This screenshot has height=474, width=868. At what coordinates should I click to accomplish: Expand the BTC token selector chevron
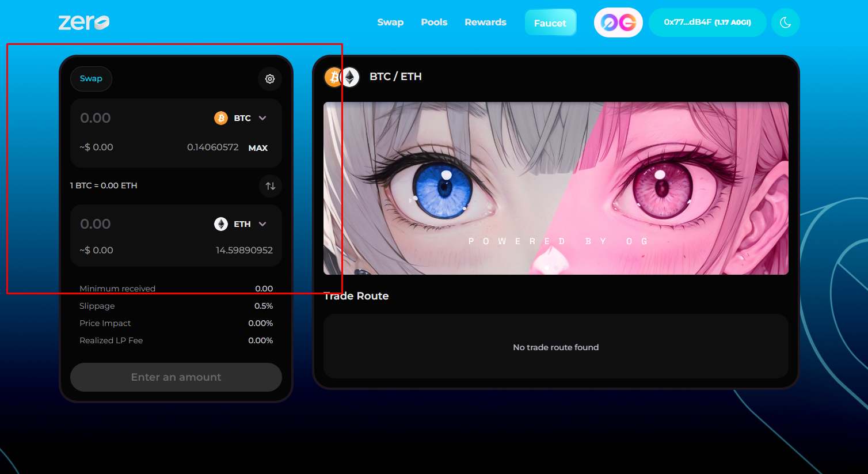tap(262, 118)
